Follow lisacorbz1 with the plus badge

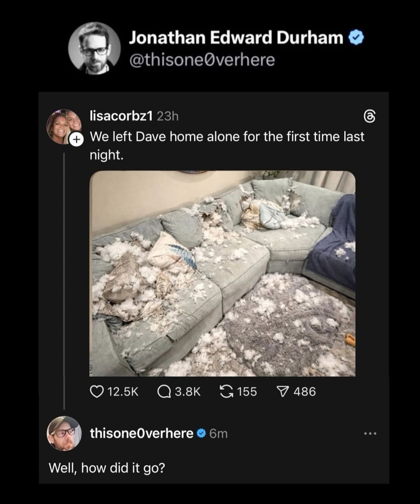point(77,139)
